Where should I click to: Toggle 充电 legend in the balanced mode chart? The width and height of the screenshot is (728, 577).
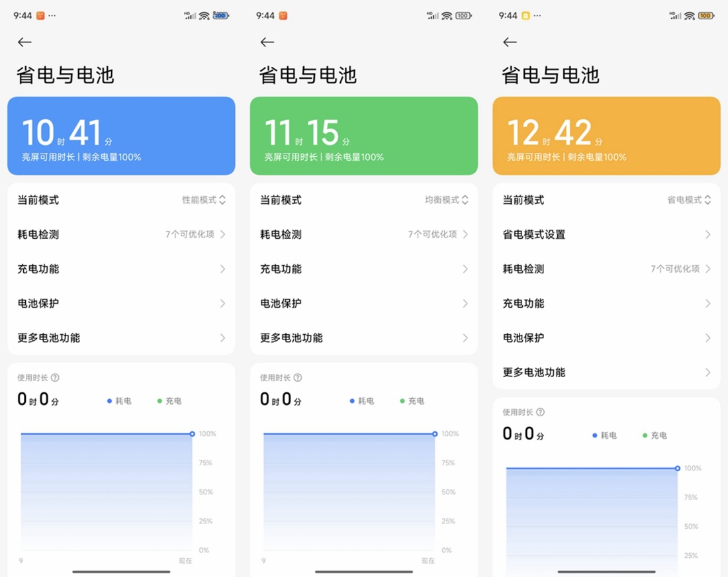click(x=412, y=400)
